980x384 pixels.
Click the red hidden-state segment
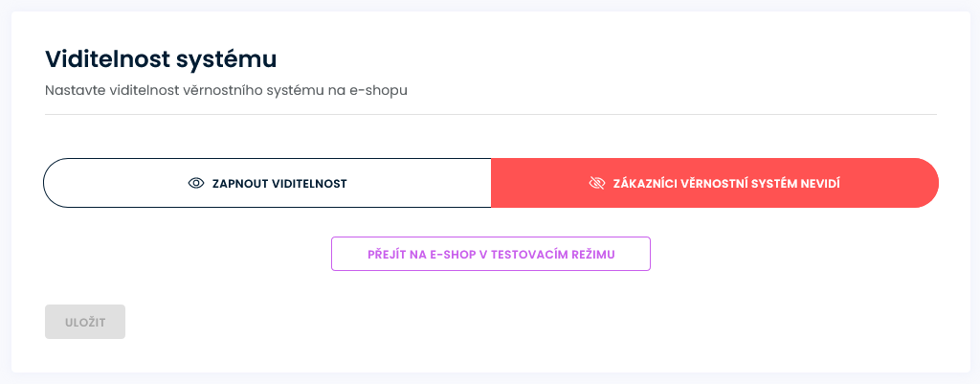point(714,183)
